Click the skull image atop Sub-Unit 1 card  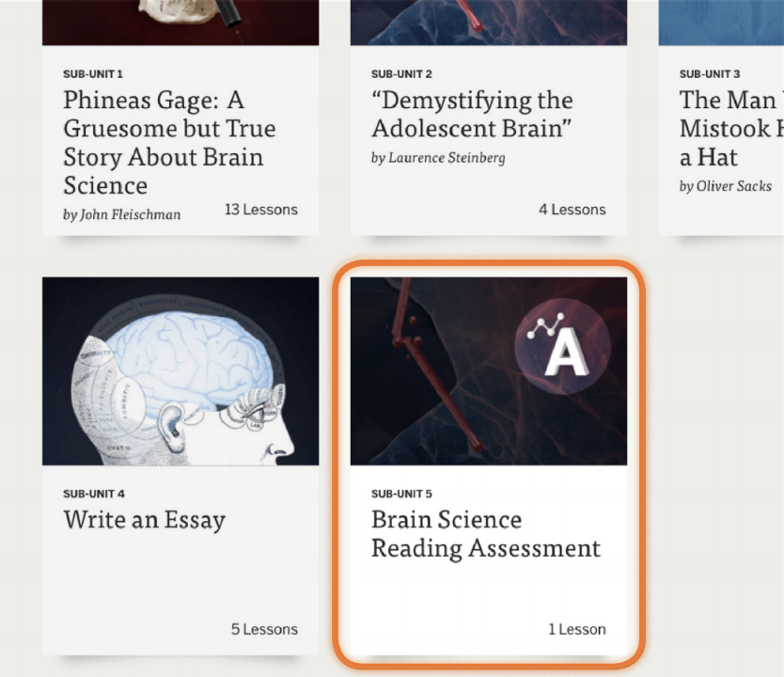[180, 23]
